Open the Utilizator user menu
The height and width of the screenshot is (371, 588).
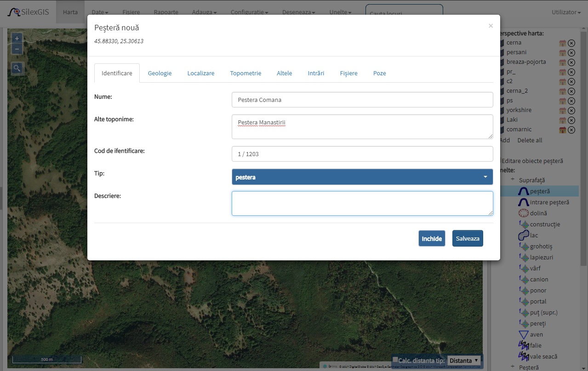[x=566, y=12]
